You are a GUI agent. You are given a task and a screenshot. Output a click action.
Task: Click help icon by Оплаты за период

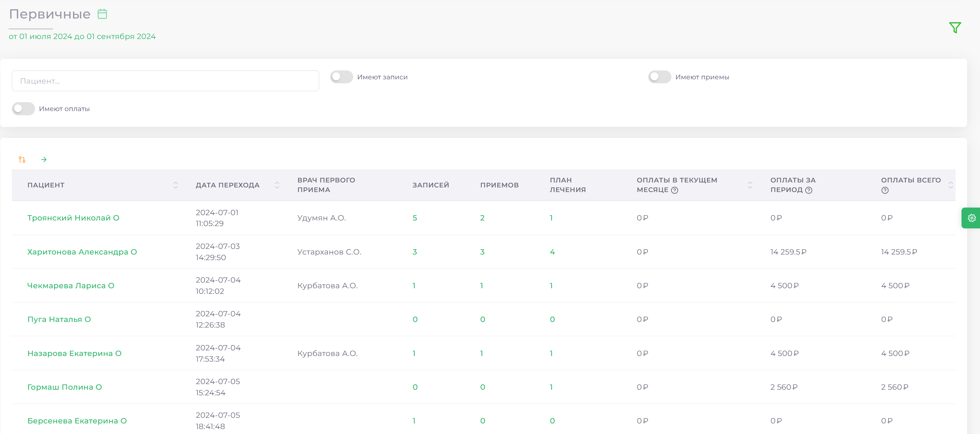pyautogui.click(x=809, y=190)
